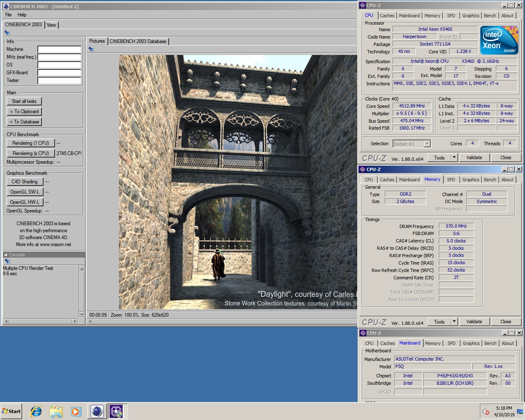Click the pin icon in Console panel
The height and width of the screenshot is (420, 525).
7,261
